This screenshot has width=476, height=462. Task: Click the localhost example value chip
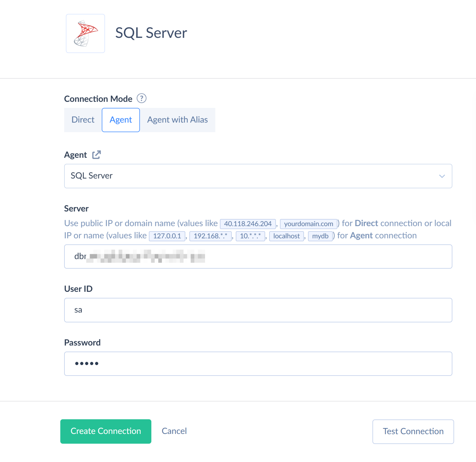[286, 236]
